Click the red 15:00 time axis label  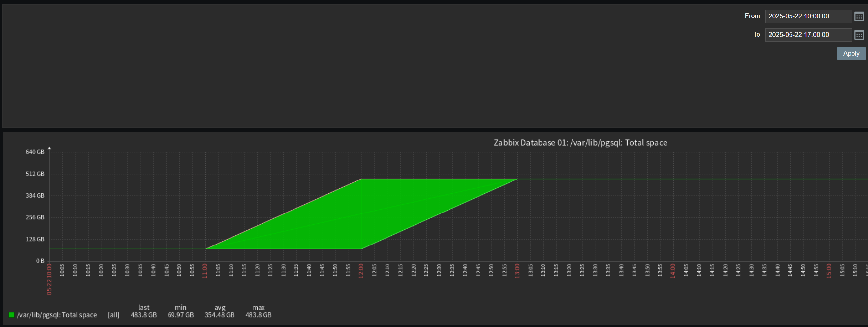pyautogui.click(x=828, y=271)
